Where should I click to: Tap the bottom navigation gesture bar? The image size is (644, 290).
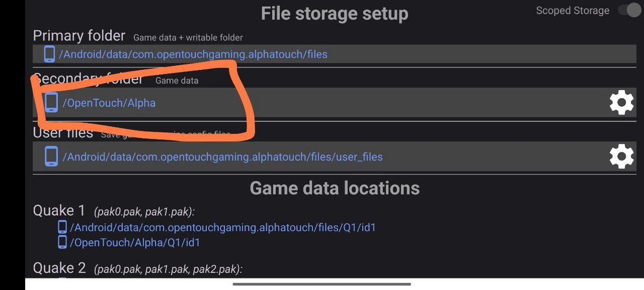[x=322, y=284]
